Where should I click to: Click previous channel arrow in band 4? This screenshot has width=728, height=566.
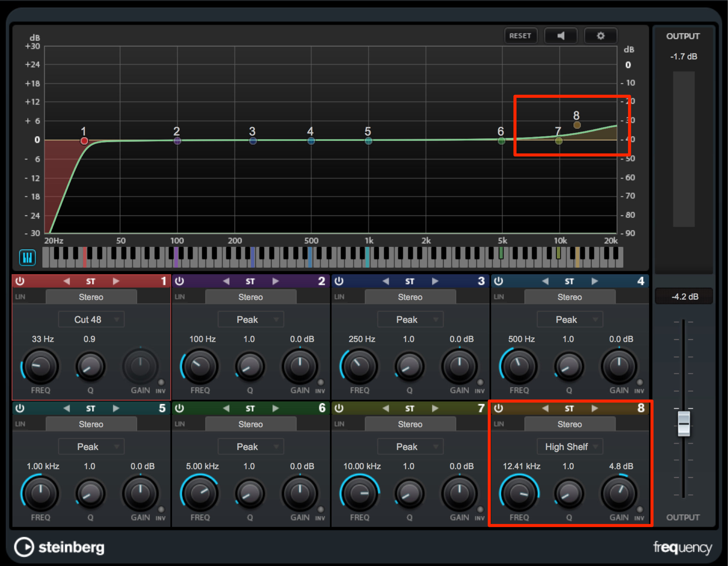click(x=545, y=281)
